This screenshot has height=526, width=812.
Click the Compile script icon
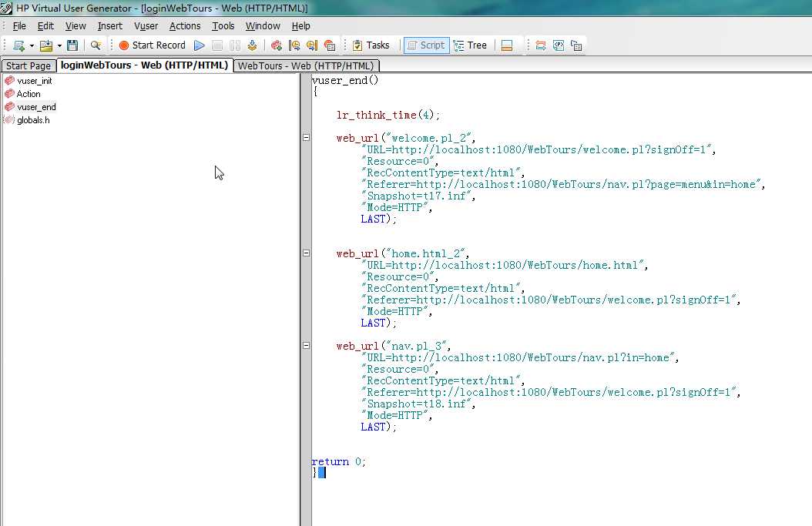252,45
